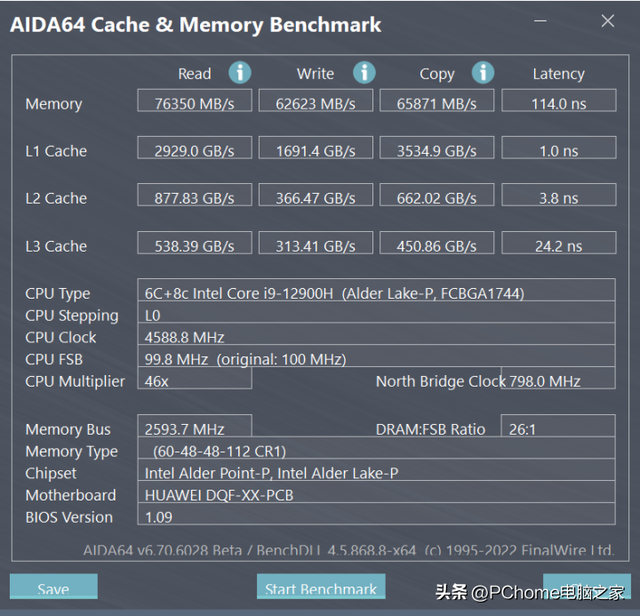Select the L1 Cache Read value 2929.0 GB/s

pyautogui.click(x=196, y=150)
